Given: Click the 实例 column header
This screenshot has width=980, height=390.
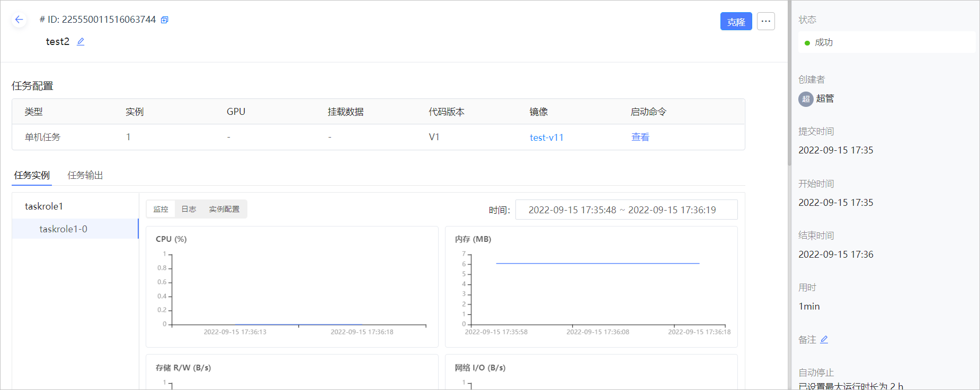Looking at the screenshot, I should [135, 112].
